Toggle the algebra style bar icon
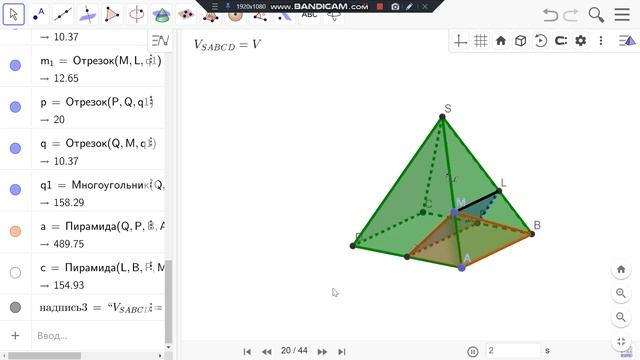This screenshot has height=360, width=640. (160, 40)
